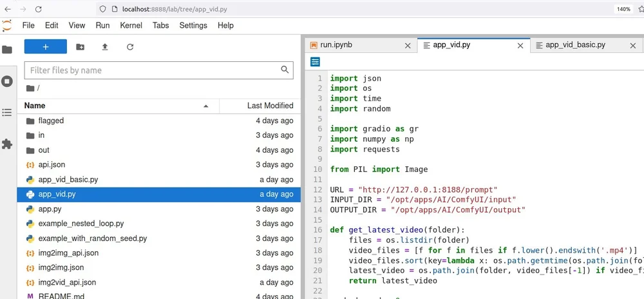Click the text icon on app_vid_basic.py tab
The width and height of the screenshot is (644, 299).
[x=539, y=45]
